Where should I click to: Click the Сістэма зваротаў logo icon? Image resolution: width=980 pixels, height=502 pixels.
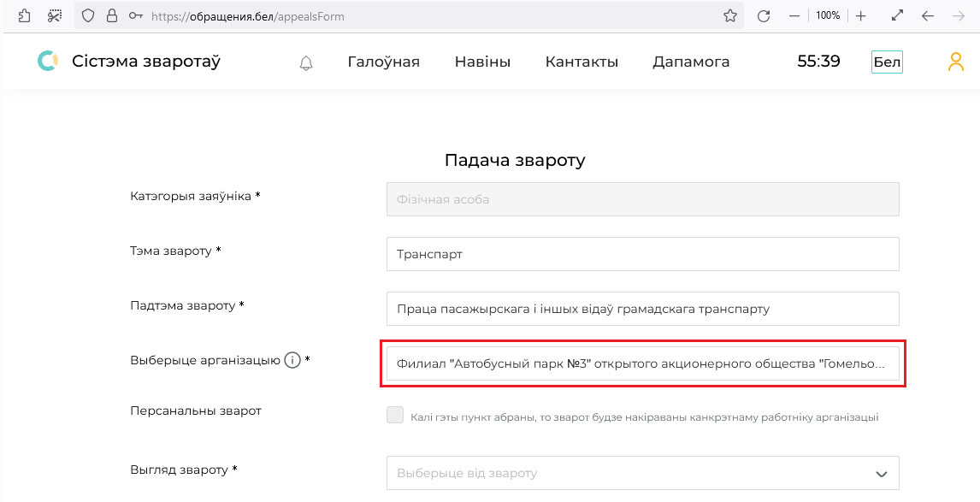[48, 62]
